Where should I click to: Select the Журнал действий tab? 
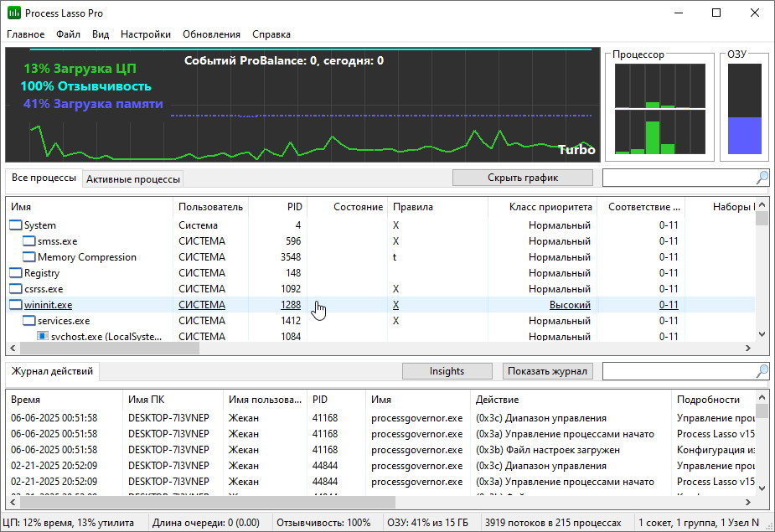[x=52, y=371]
